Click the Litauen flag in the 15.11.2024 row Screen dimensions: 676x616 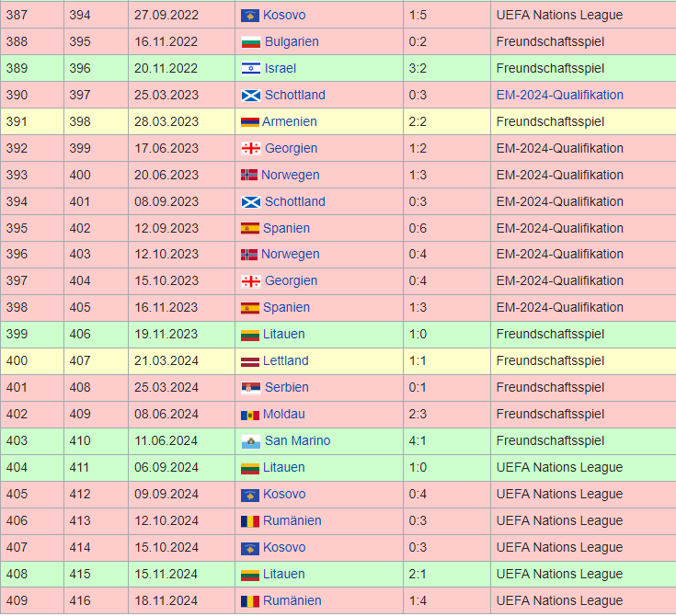click(249, 575)
